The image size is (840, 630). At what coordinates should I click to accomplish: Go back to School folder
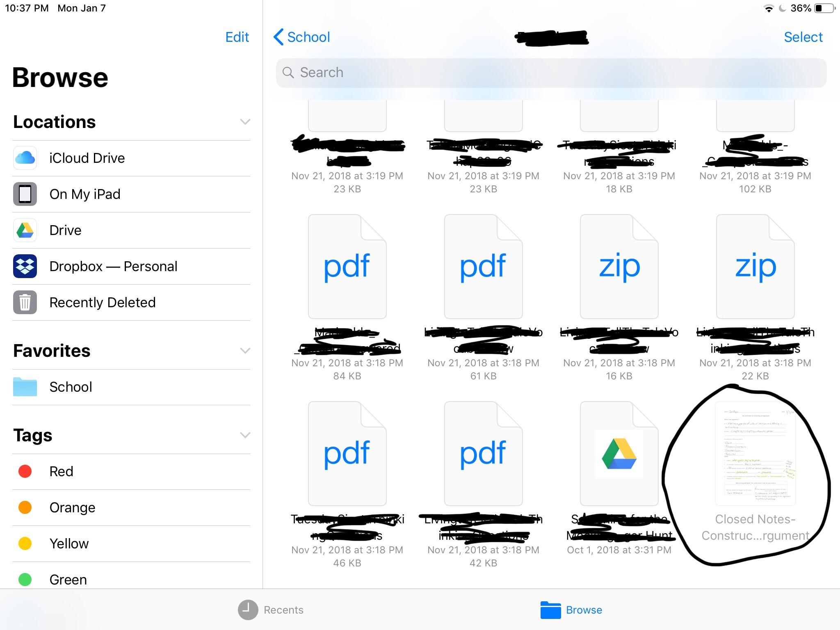click(302, 37)
